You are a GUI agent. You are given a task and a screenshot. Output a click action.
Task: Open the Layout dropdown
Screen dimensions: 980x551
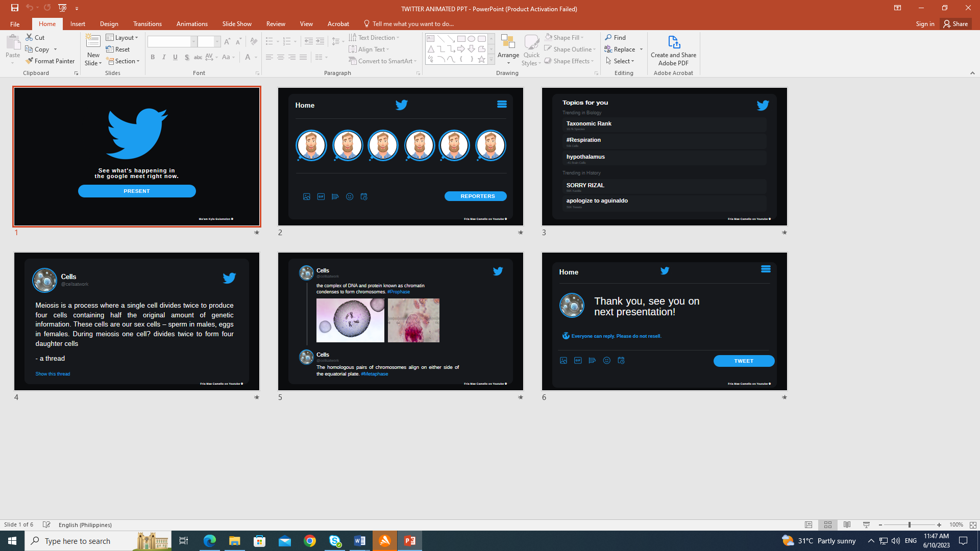tap(122, 37)
